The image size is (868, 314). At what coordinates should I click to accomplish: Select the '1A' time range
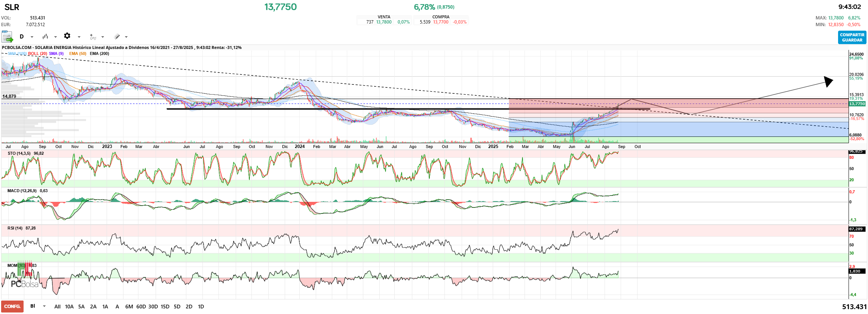point(105,307)
